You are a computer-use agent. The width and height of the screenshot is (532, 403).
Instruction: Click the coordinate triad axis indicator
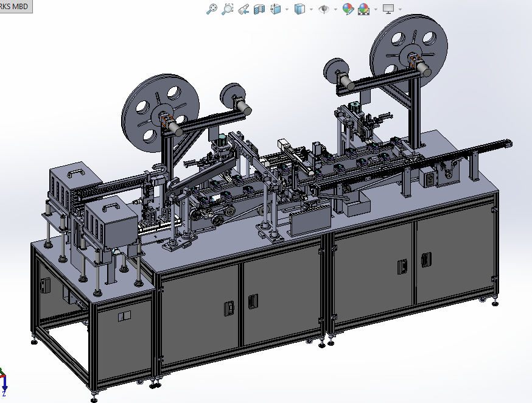coord(4,382)
